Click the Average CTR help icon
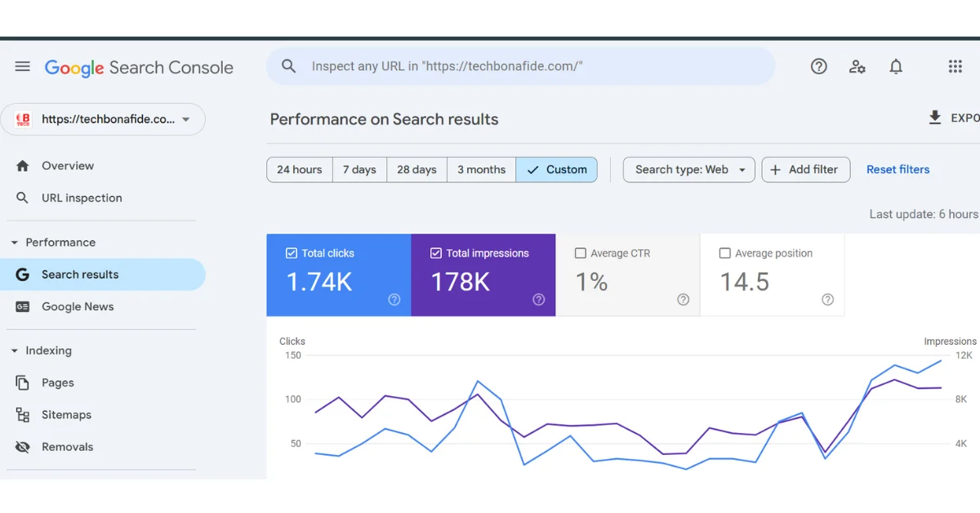 684,300
